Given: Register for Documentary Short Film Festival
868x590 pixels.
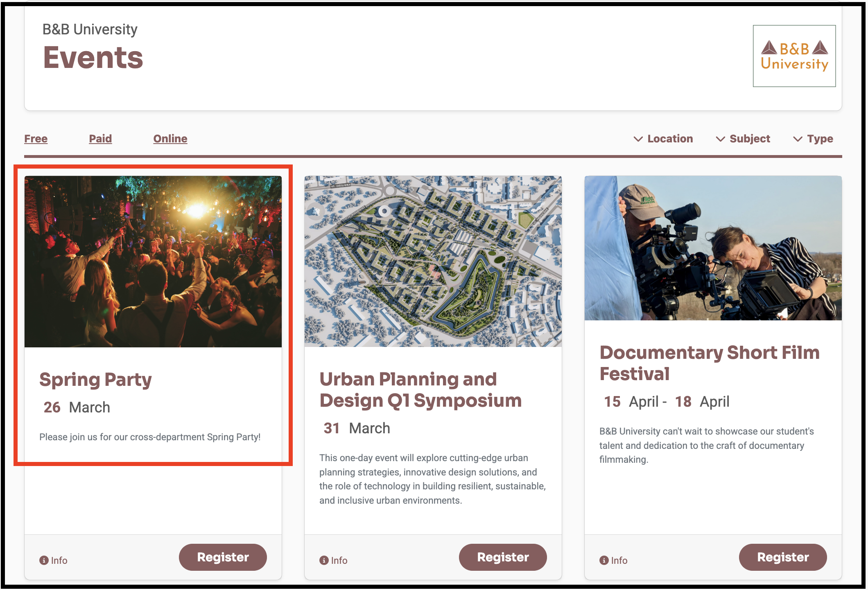Looking at the screenshot, I should point(783,557).
